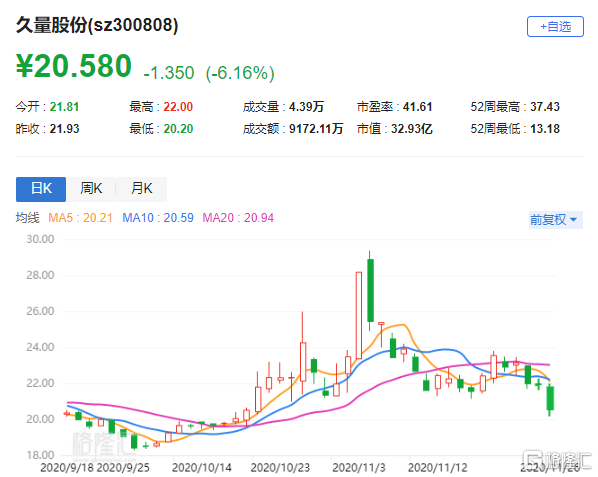The height and width of the screenshot is (477, 598).
Task: Click the 52周最低 value 13.18
Action: coord(545,129)
